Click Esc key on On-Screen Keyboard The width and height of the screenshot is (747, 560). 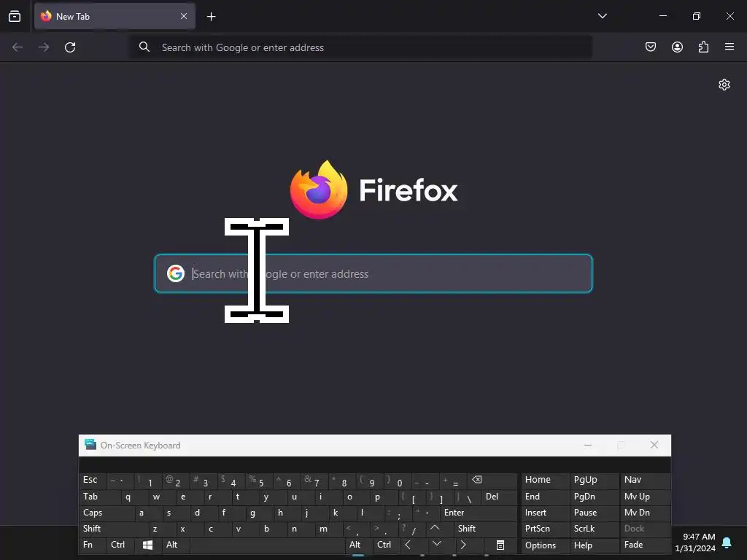tap(93, 480)
